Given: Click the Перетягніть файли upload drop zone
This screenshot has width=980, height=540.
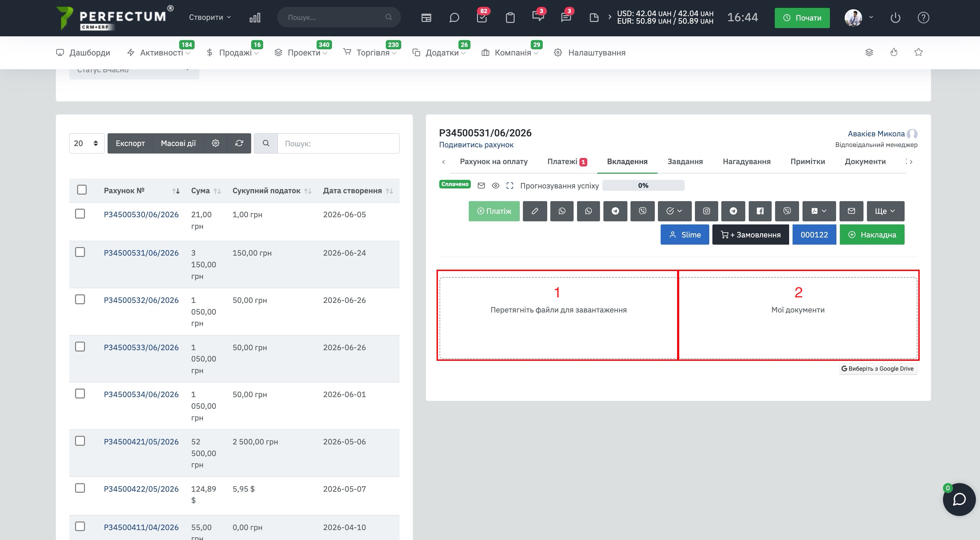Looking at the screenshot, I should (x=558, y=318).
